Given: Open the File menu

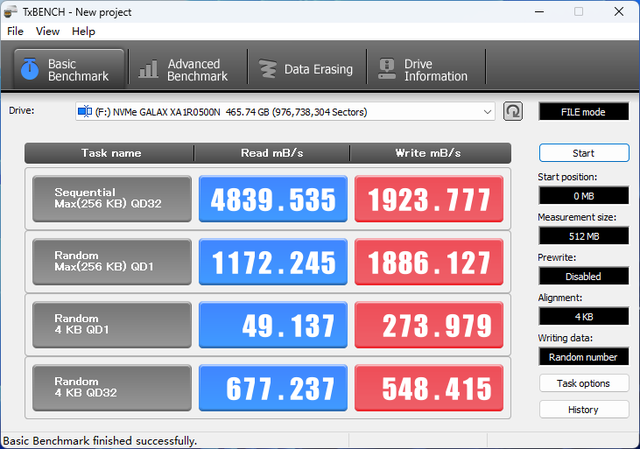Looking at the screenshot, I should [15, 31].
